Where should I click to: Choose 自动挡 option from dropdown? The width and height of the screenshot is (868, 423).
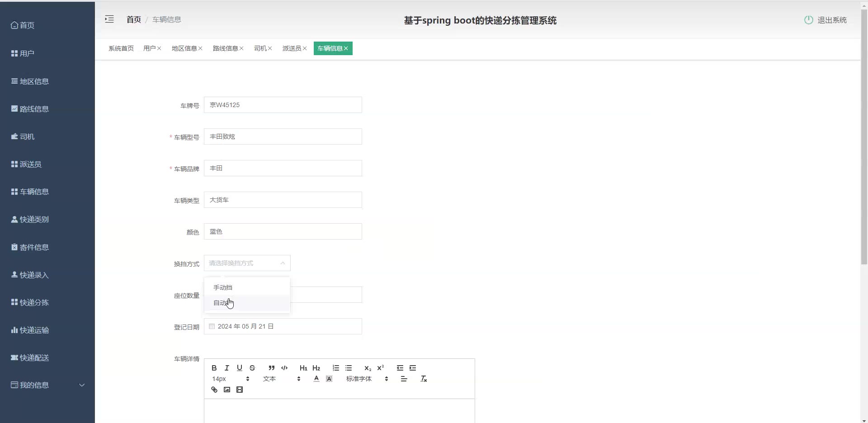[247, 303]
